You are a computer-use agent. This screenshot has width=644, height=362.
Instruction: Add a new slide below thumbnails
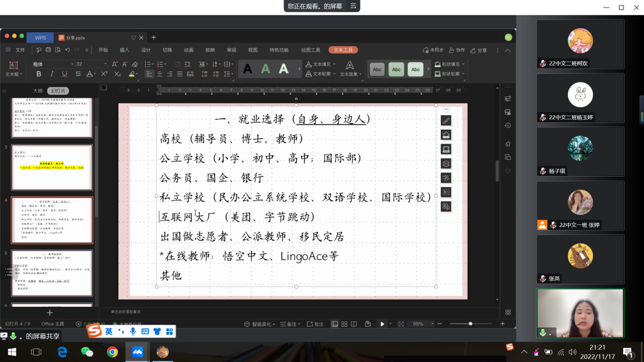(49, 313)
